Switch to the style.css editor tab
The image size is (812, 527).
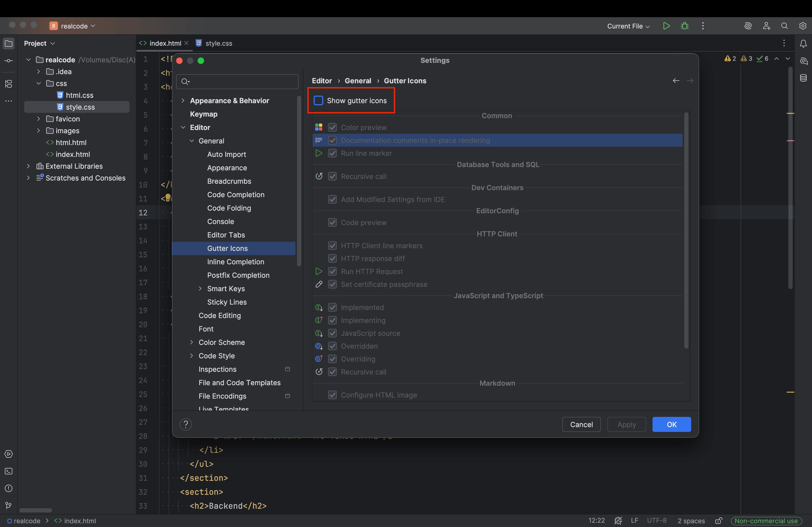tap(218, 43)
